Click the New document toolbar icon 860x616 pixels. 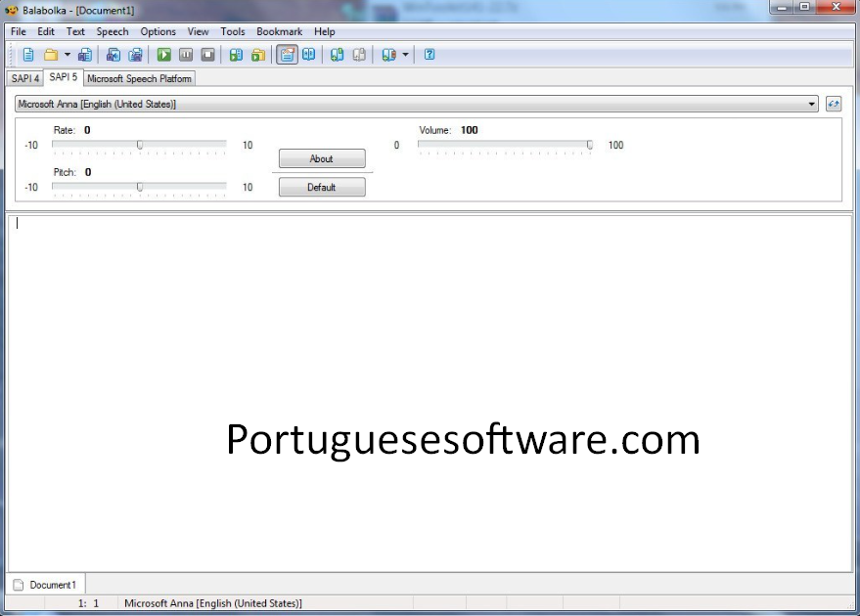tap(28, 55)
